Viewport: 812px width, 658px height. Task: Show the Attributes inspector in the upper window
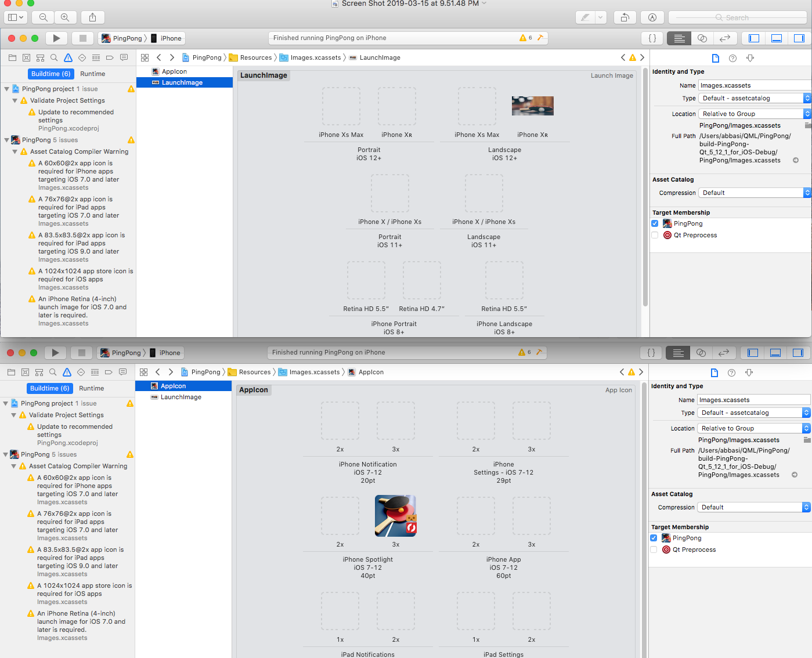click(750, 58)
